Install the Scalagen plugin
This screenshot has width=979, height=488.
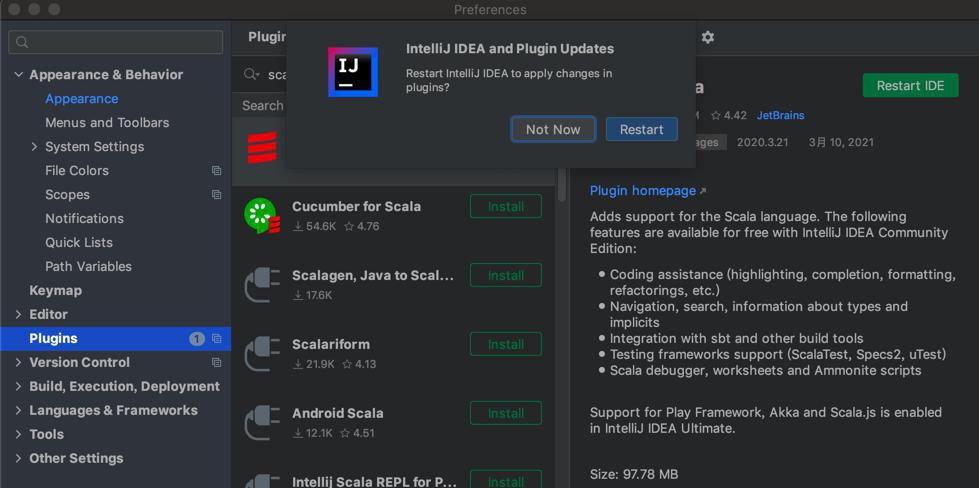coord(506,275)
